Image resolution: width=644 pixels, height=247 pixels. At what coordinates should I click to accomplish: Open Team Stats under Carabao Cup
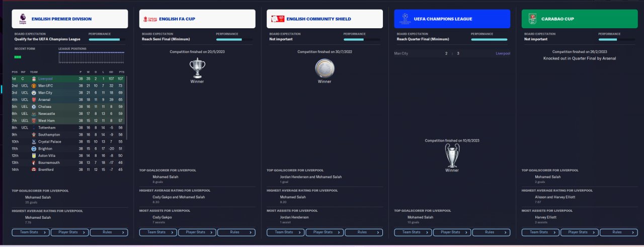pyautogui.click(x=541, y=232)
